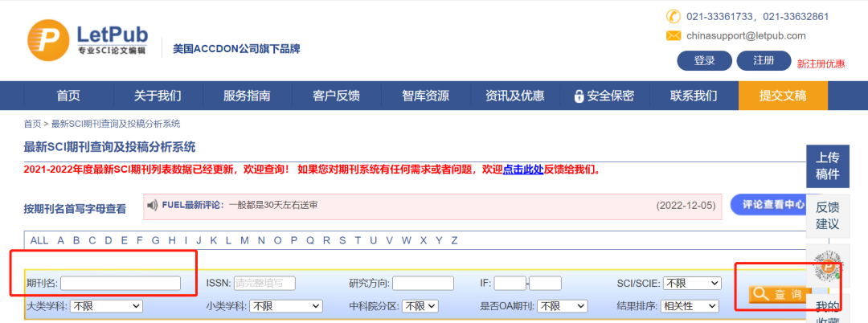The width and height of the screenshot is (868, 323).
Task: Open the 是否OA期刊 dropdown
Action: click(x=563, y=306)
